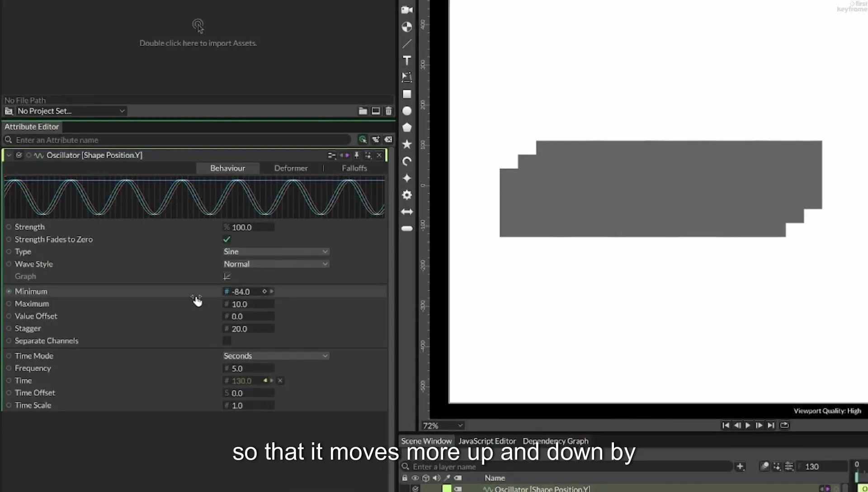868x492 pixels.
Task: Toggle the Frequency attribute connection circle
Action: tap(9, 368)
